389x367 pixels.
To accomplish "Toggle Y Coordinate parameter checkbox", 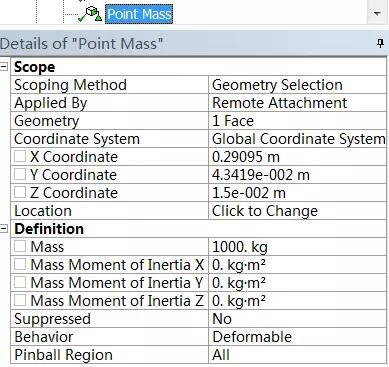I will [20, 174].
